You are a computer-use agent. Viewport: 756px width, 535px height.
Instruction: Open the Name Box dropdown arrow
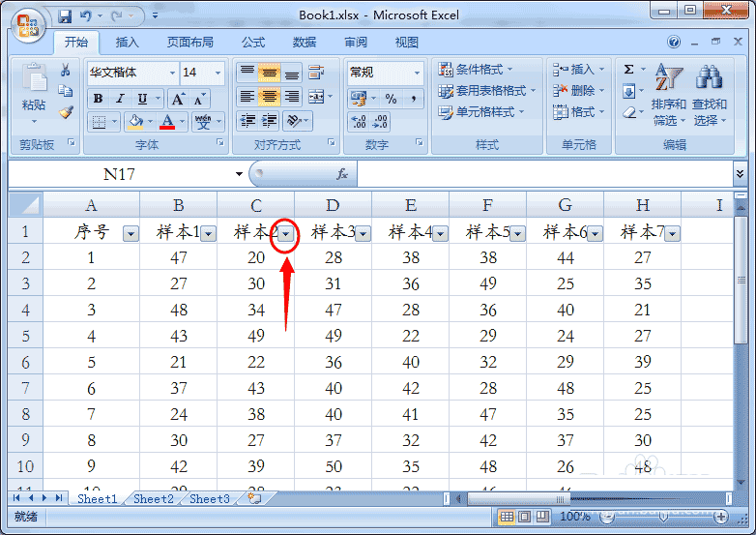point(239,174)
